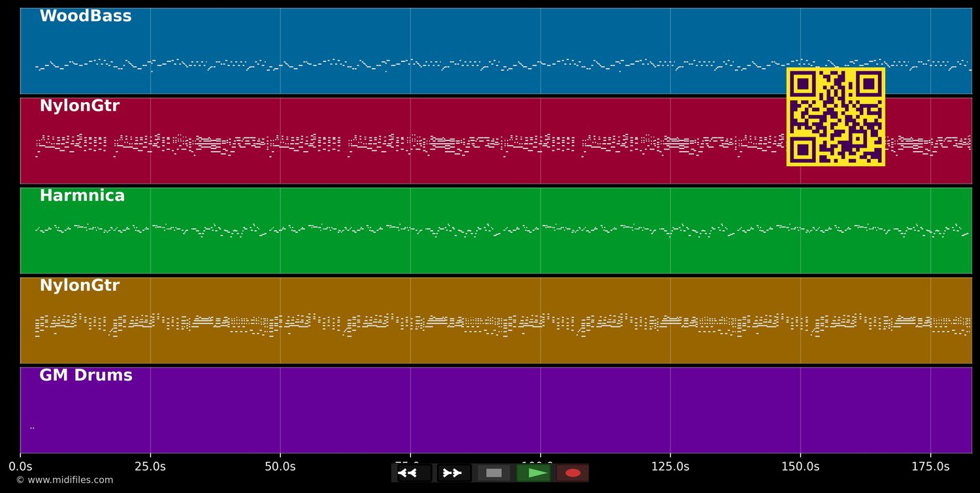Click the 0.0s timeline start marker
980x493 pixels.
20,466
